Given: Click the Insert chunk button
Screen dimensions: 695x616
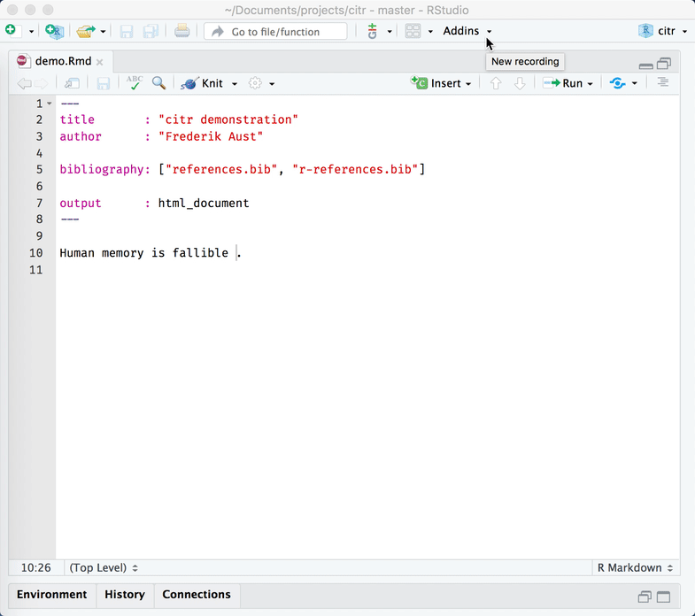Looking at the screenshot, I should click(x=441, y=83).
